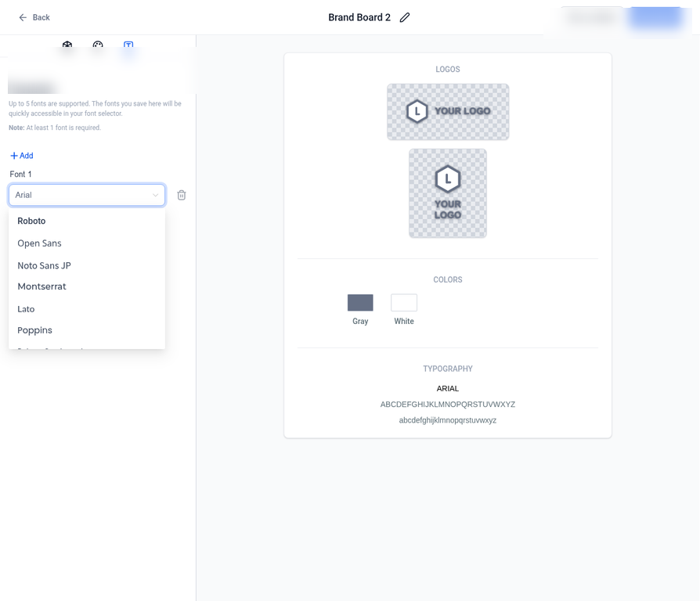Pick Poppins from the font list
The width and height of the screenshot is (700, 601).
(x=87, y=330)
